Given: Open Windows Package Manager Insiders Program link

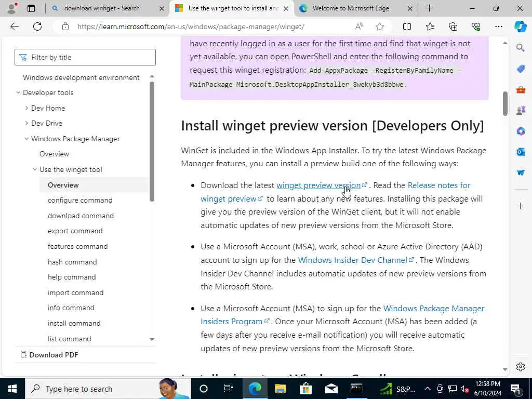Looking at the screenshot, I should tap(434, 309).
